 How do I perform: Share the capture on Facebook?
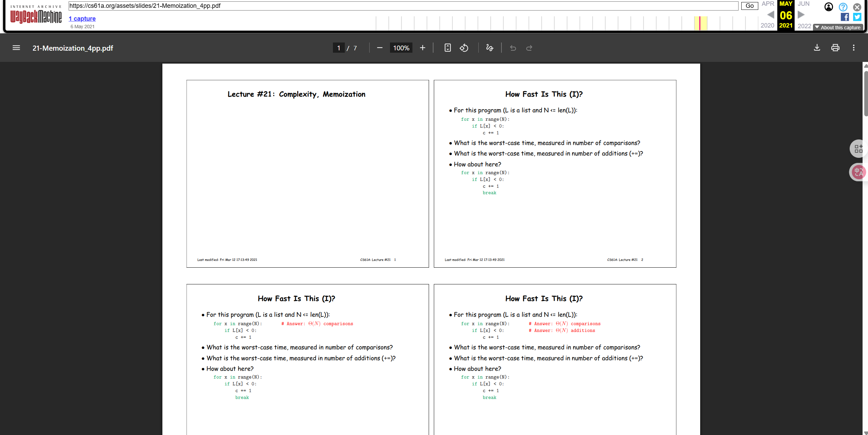pyautogui.click(x=845, y=17)
